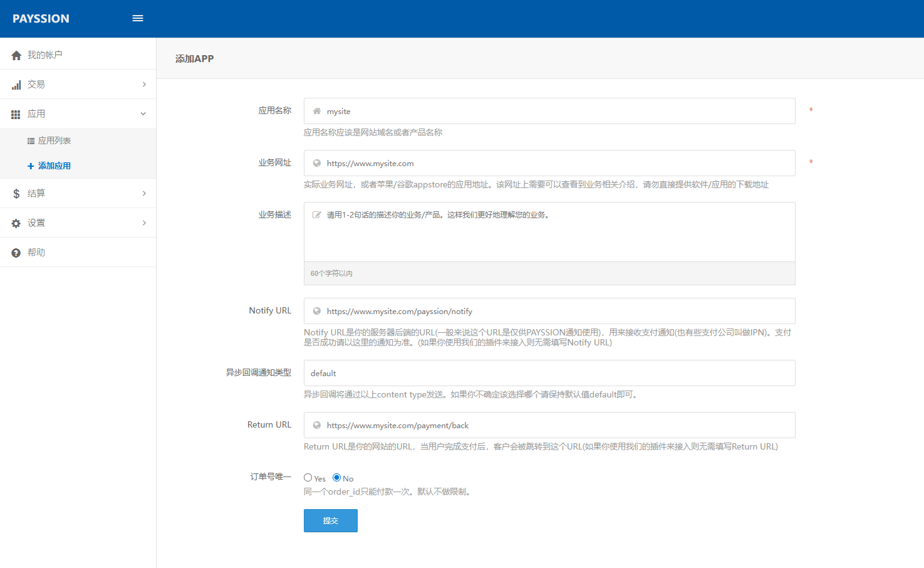
Task: Select the No radio for 订单号唯一
Action: click(x=337, y=478)
